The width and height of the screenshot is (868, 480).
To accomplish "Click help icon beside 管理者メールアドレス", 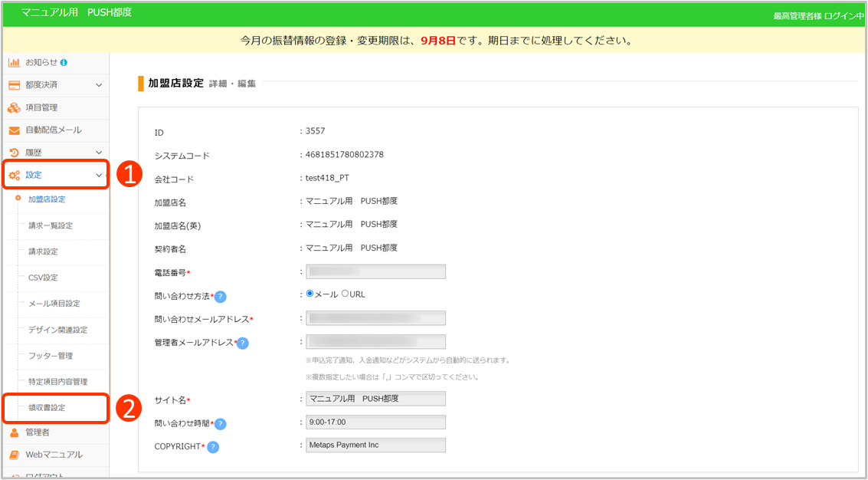I will tap(243, 343).
